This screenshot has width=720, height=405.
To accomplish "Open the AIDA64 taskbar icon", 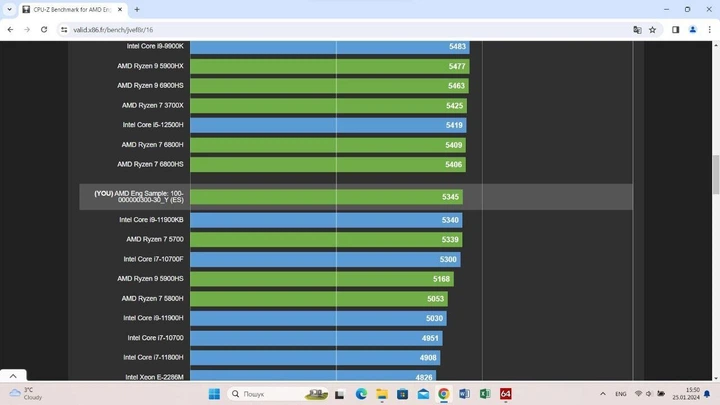I will tap(506, 394).
